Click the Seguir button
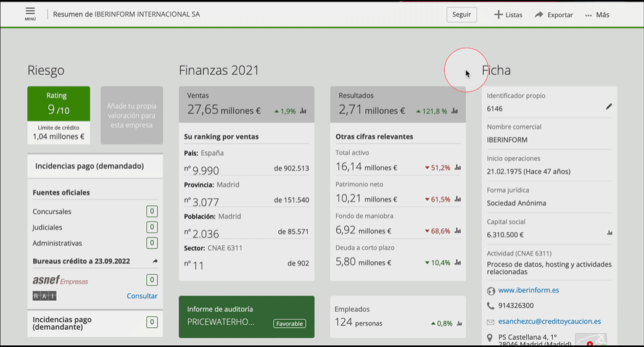The height and width of the screenshot is (347, 644). coord(461,14)
